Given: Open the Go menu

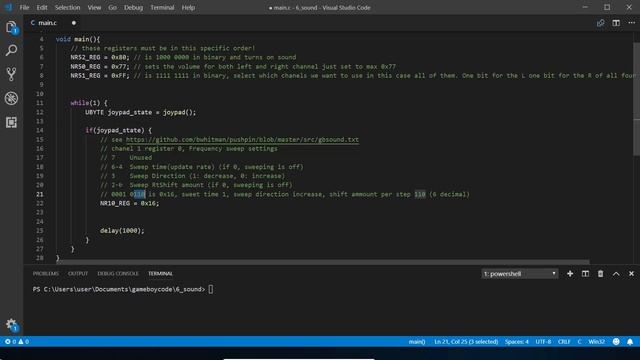Looking at the screenshot, I should pos(112,7).
